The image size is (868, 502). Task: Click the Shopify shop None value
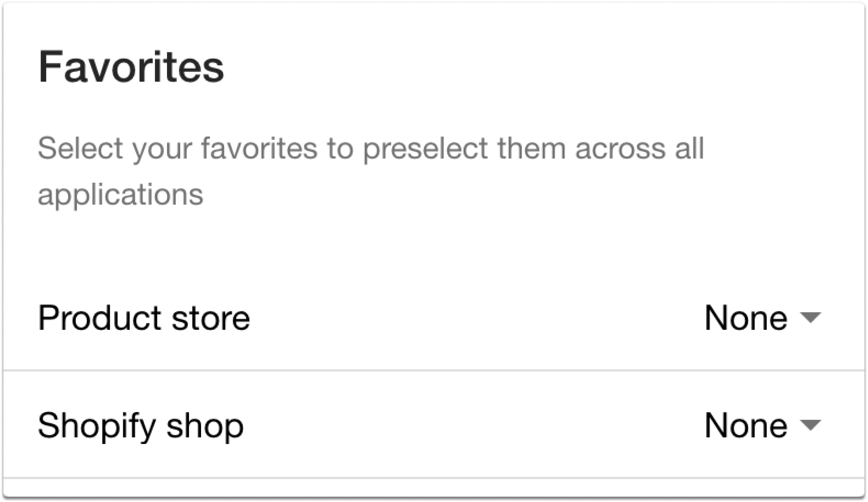click(x=746, y=426)
